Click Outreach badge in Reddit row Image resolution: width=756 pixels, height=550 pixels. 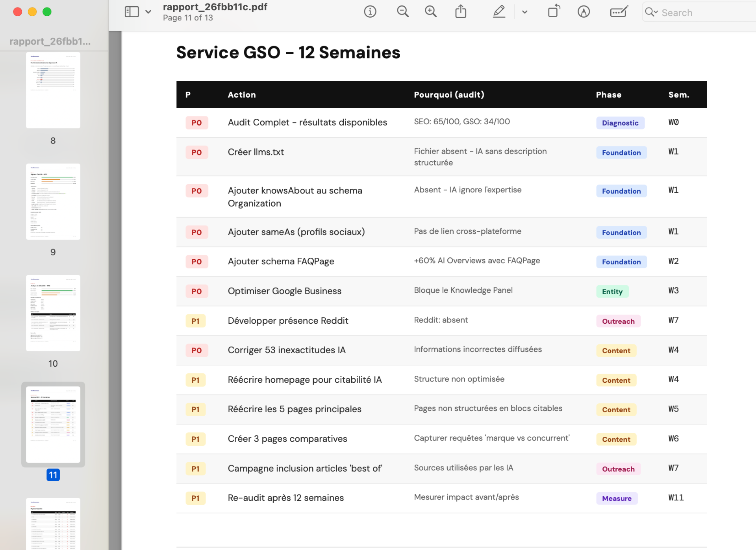pyautogui.click(x=618, y=321)
